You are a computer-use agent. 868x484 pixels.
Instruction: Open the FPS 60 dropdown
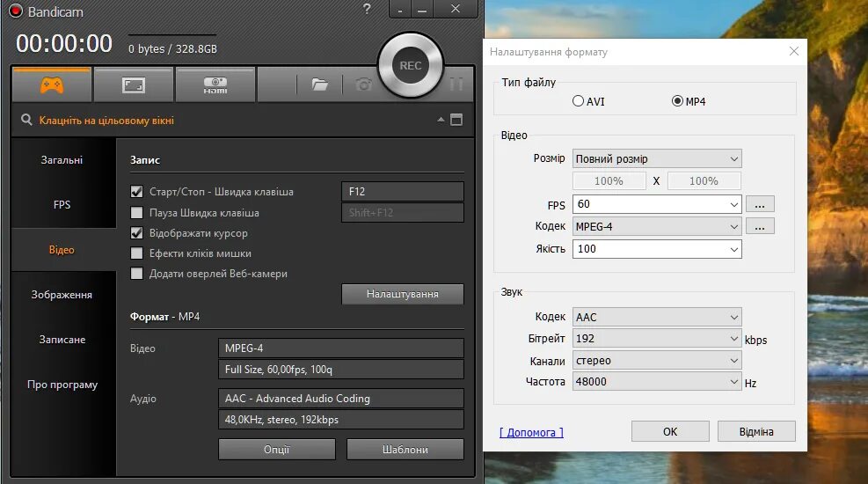(657, 204)
